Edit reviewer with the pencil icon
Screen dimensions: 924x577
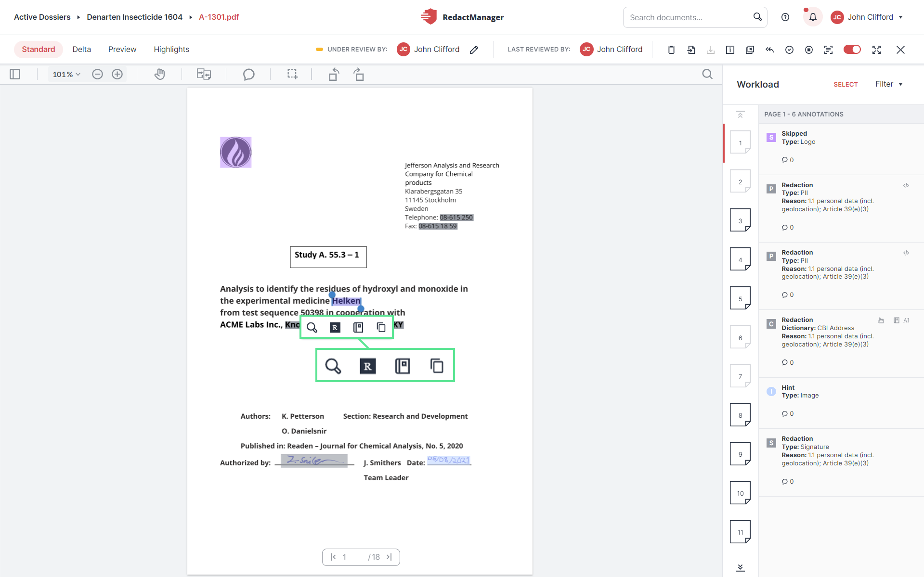474,50
